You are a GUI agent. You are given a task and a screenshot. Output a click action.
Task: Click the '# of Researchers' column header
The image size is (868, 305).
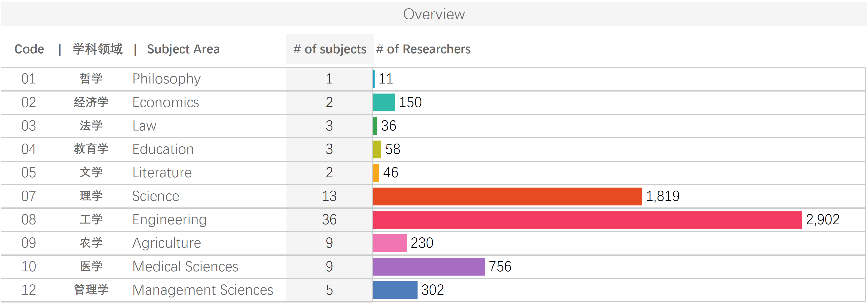423,49
